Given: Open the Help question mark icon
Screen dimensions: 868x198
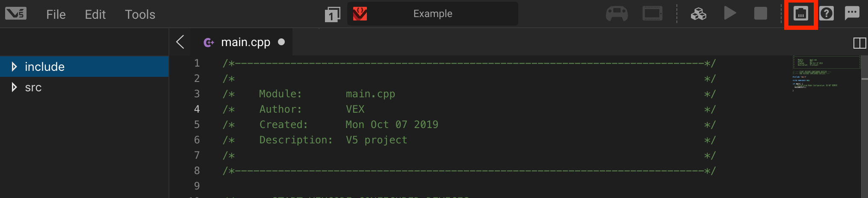Looking at the screenshot, I should (826, 14).
